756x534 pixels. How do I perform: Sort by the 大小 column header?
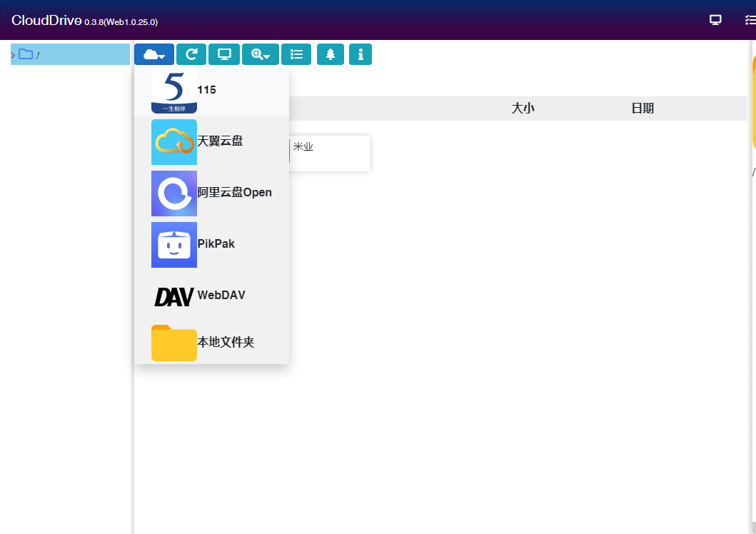523,108
